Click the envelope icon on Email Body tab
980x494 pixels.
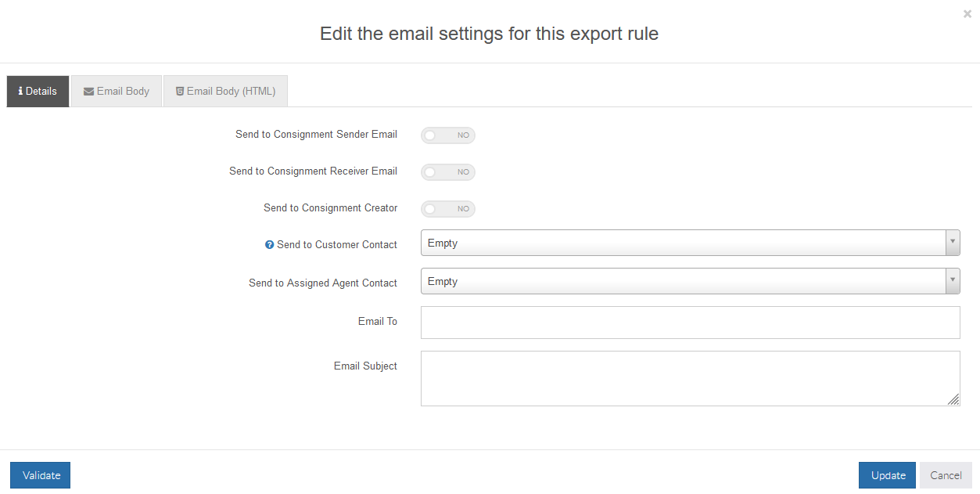point(88,92)
